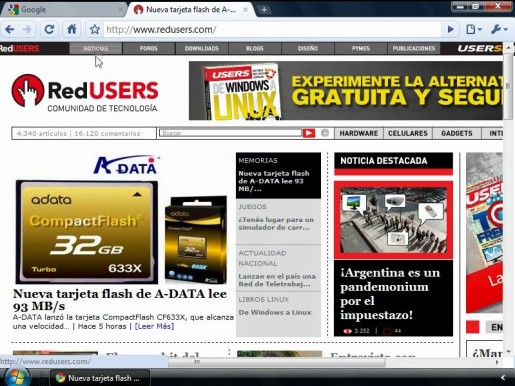Click the USERS logo at top right
Image resolution: width=515 pixels, height=386 pixels.
(480, 48)
